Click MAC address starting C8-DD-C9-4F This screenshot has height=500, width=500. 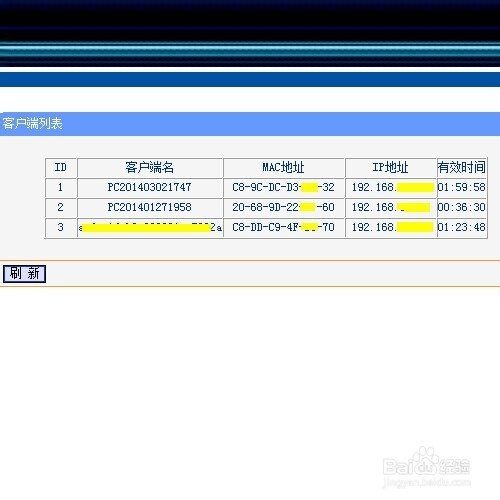click(284, 227)
